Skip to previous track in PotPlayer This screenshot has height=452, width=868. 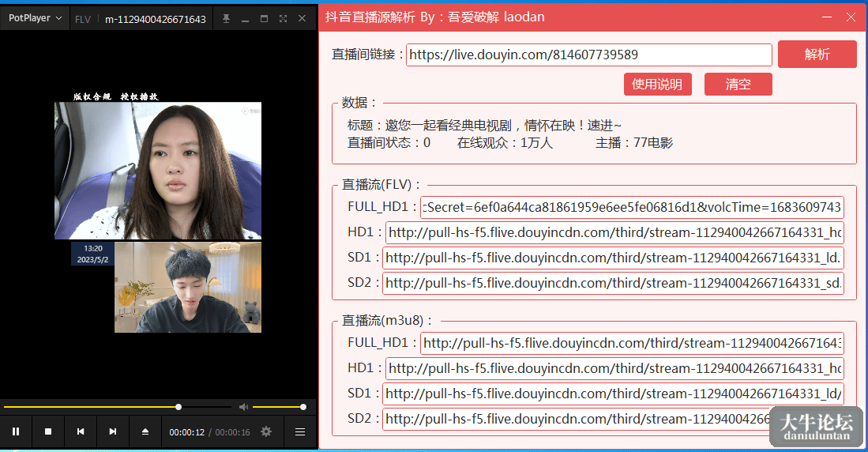coord(81,431)
